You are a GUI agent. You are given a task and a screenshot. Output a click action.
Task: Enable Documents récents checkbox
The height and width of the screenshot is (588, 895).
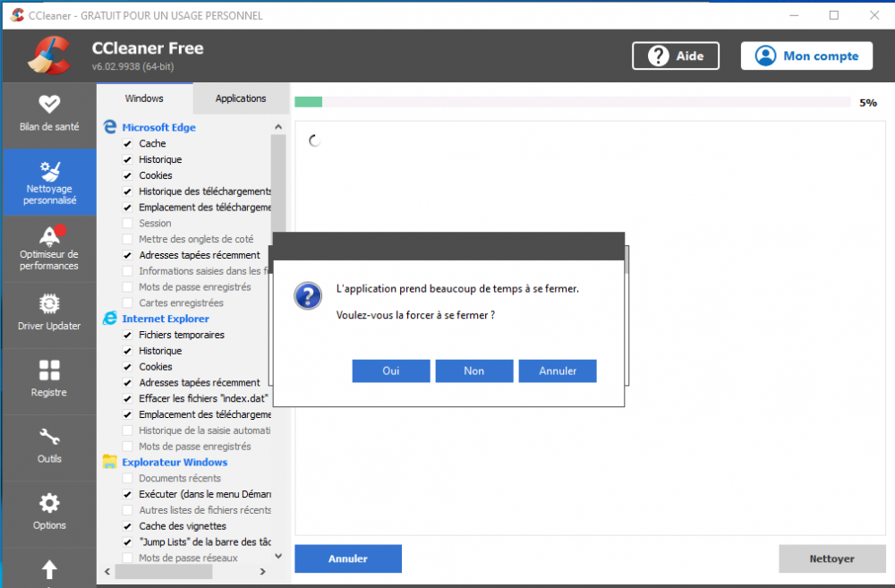pos(127,479)
